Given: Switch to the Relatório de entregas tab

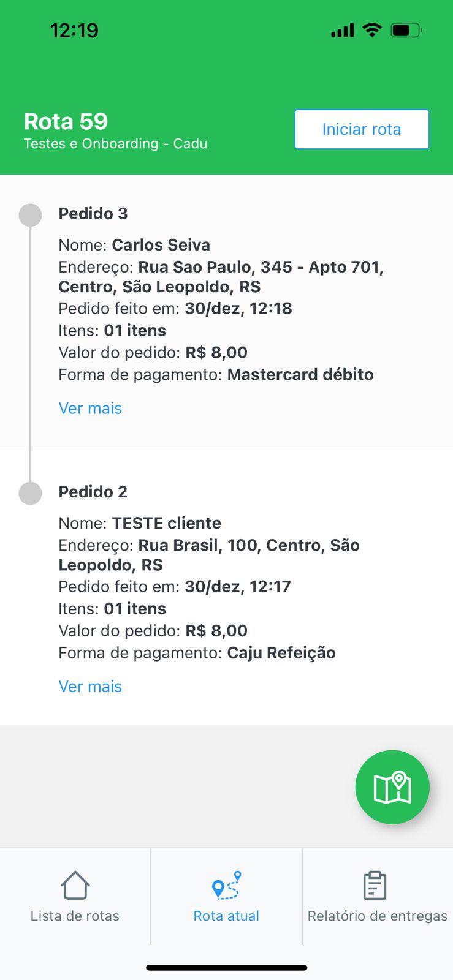Looking at the screenshot, I should pos(378,897).
